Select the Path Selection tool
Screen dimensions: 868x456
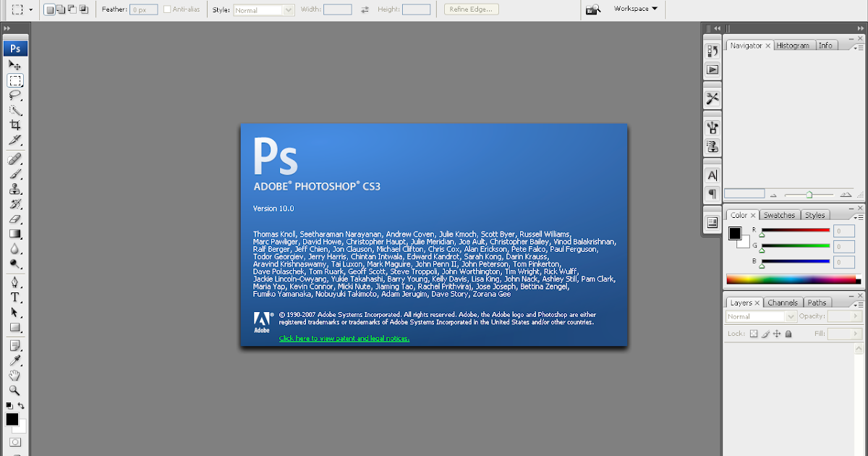(15, 312)
